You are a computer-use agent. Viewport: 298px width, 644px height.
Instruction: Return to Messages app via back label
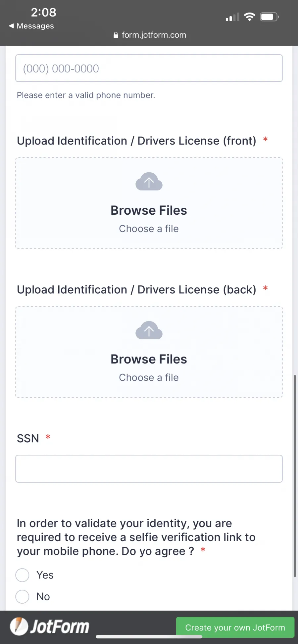point(35,26)
